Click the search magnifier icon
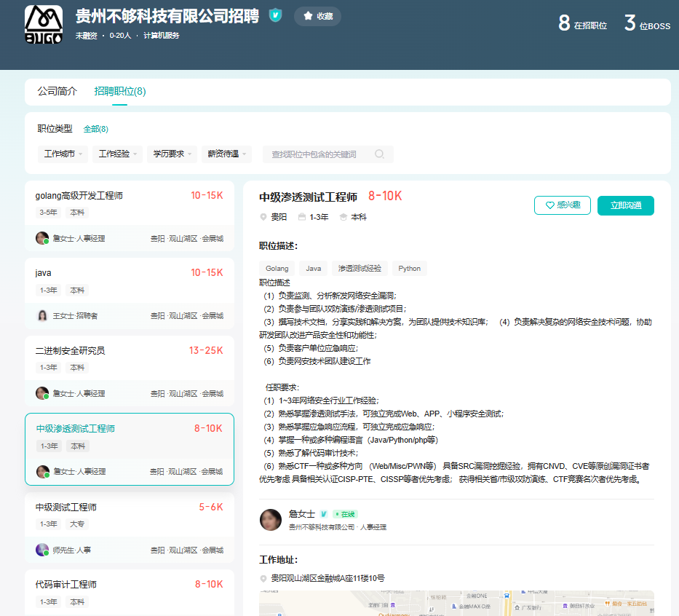Image resolution: width=679 pixels, height=616 pixels. click(379, 154)
